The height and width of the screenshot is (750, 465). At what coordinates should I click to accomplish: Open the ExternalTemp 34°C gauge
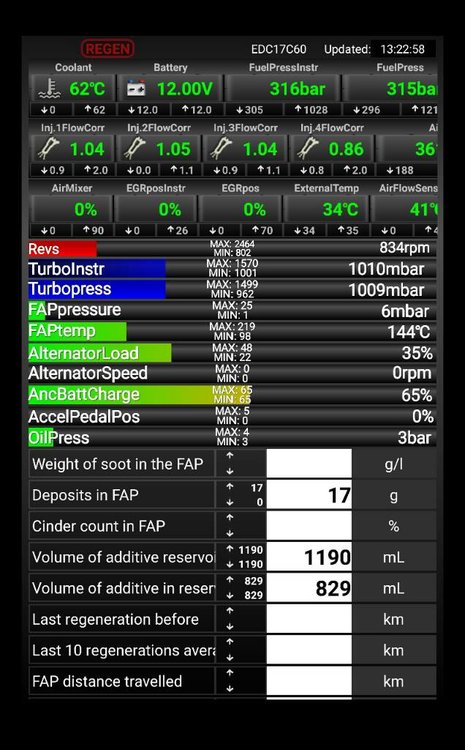coord(326,210)
